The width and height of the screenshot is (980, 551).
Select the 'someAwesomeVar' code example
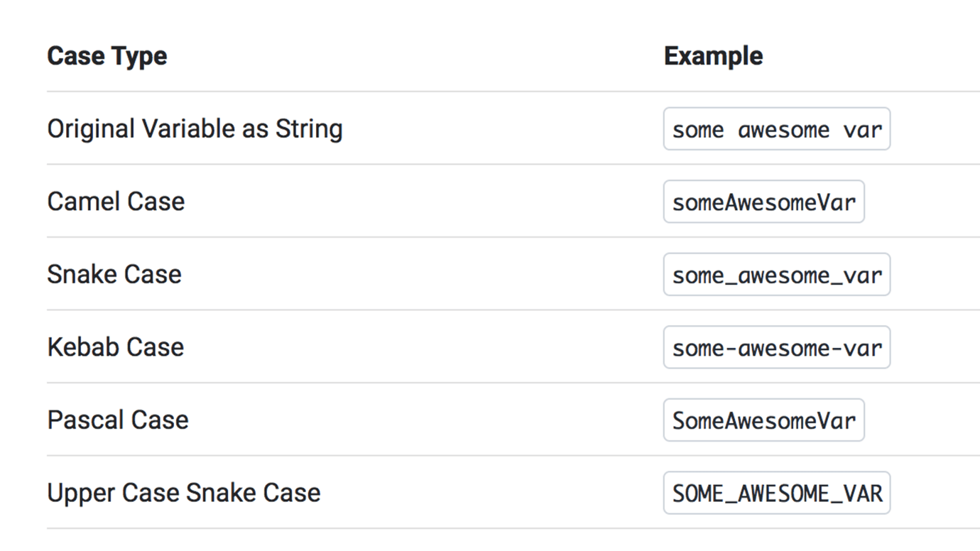tap(763, 202)
